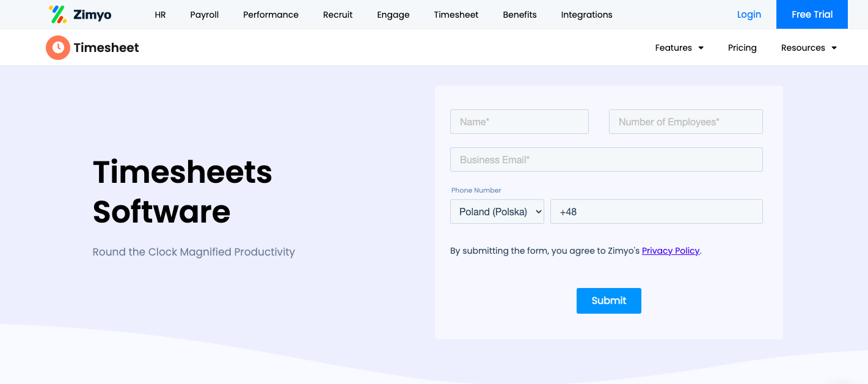Open the Pricing page link
868x384 pixels.
[x=742, y=48]
